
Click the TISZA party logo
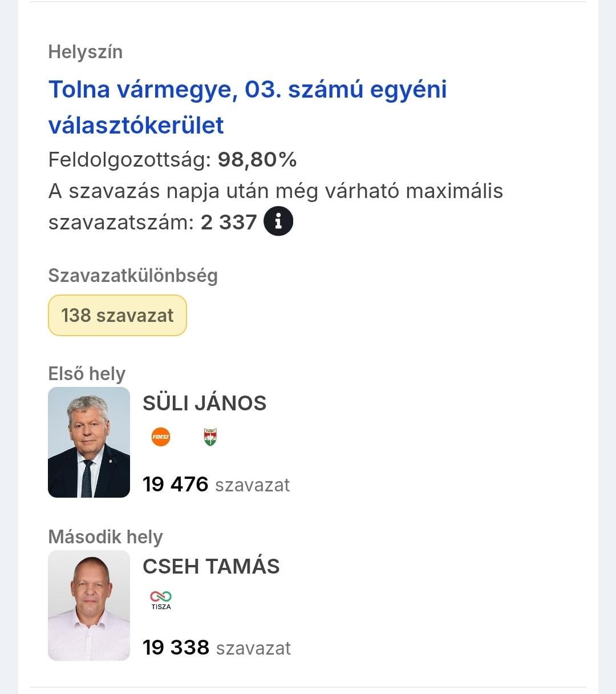pos(161,599)
